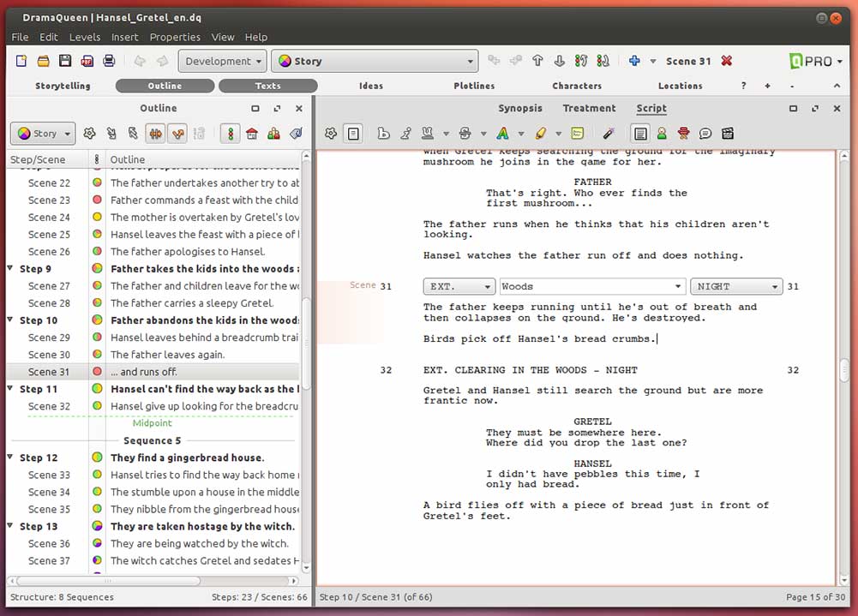Switch to the Treatment tab
This screenshot has width=858, height=616.
[x=589, y=109]
